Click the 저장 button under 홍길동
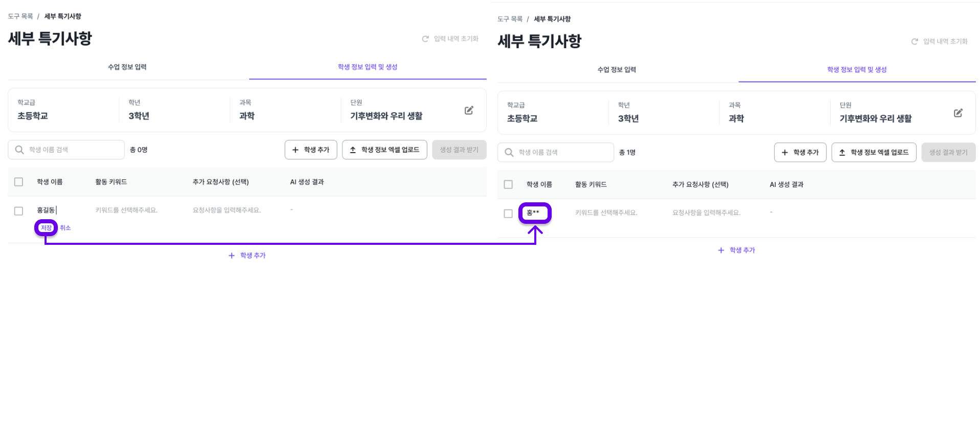This screenshot has height=441, width=980. pos(46,227)
